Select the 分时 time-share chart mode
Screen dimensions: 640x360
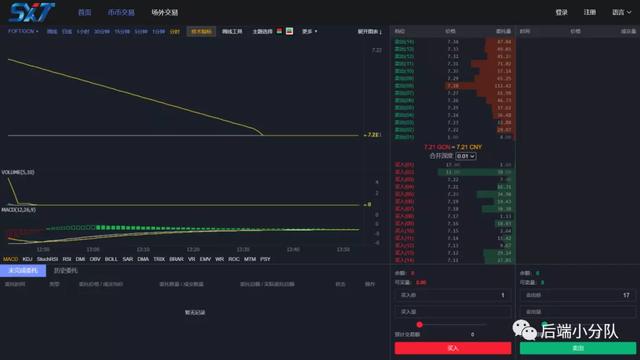(x=175, y=31)
